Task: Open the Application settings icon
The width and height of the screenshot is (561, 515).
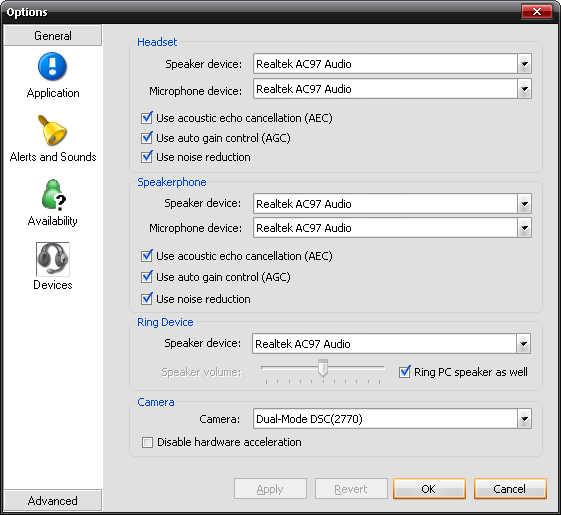Action: pos(52,67)
